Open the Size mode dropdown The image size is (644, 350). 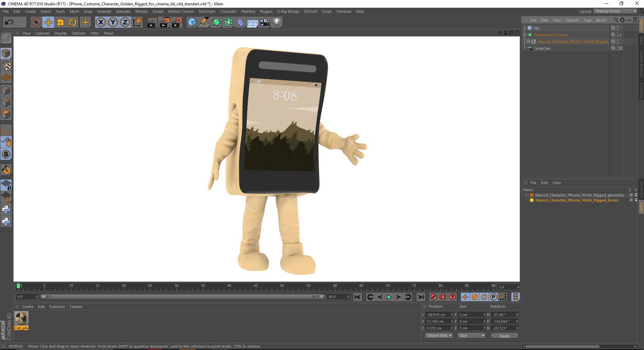(472, 336)
